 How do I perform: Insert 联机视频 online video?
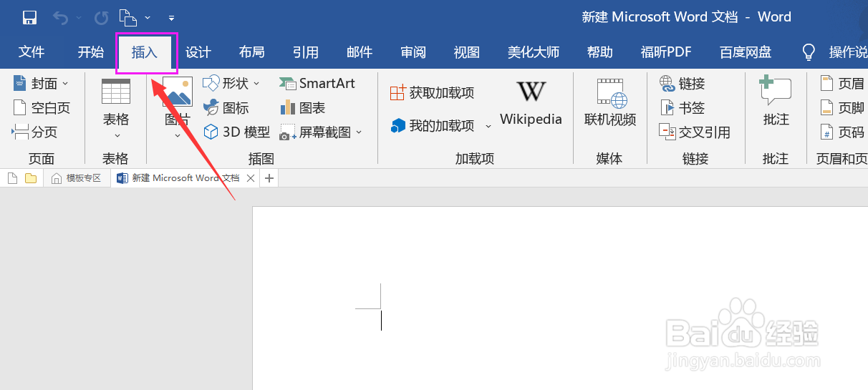click(x=610, y=103)
